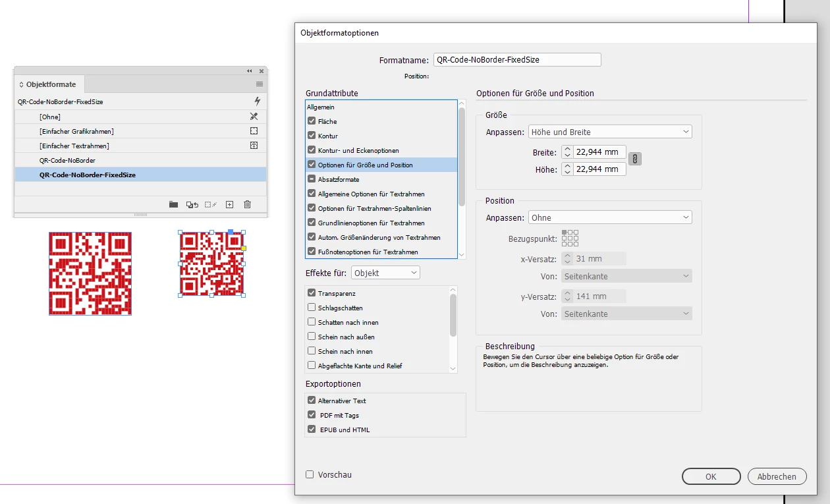Open the Position Anpassen dropdown

[610, 217]
